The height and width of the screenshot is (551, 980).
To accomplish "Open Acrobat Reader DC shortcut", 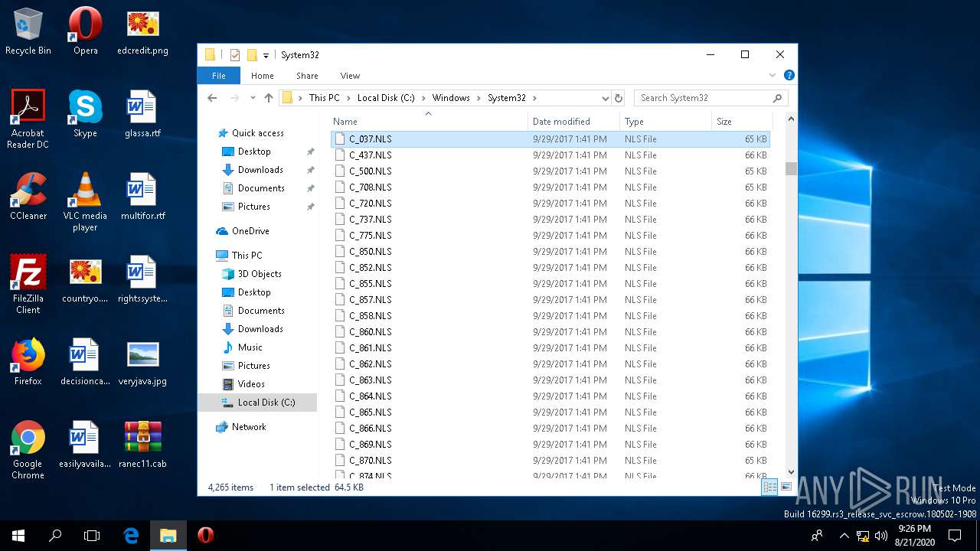I will [x=28, y=119].
